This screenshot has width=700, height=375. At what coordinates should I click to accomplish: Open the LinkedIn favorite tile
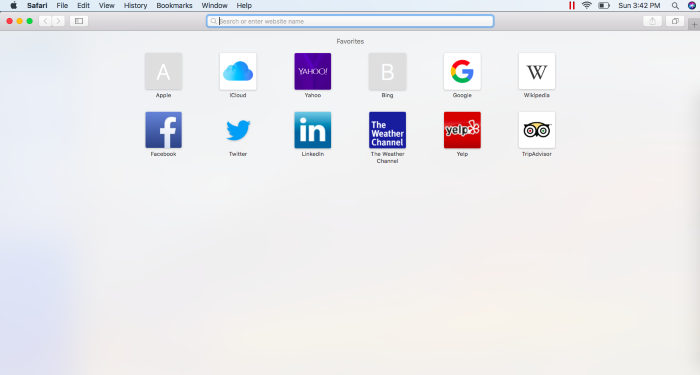[x=312, y=130]
